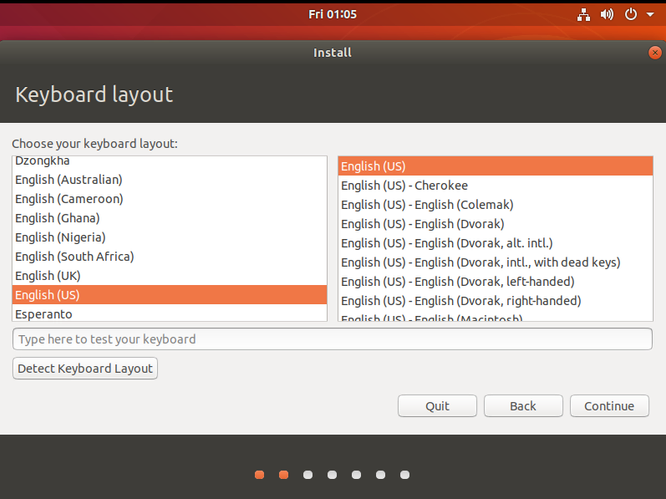Choose the English (US) - Cherokee variant
666x499 pixels.
point(495,185)
